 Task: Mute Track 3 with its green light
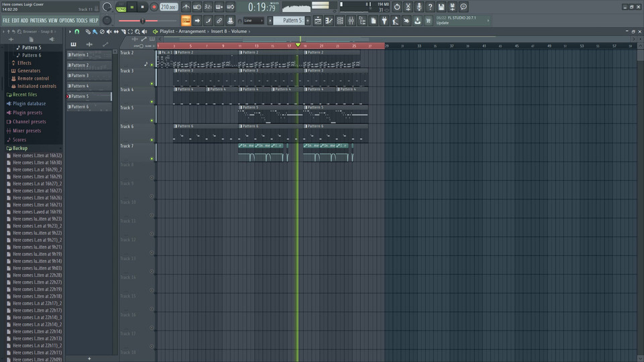pos(152,84)
